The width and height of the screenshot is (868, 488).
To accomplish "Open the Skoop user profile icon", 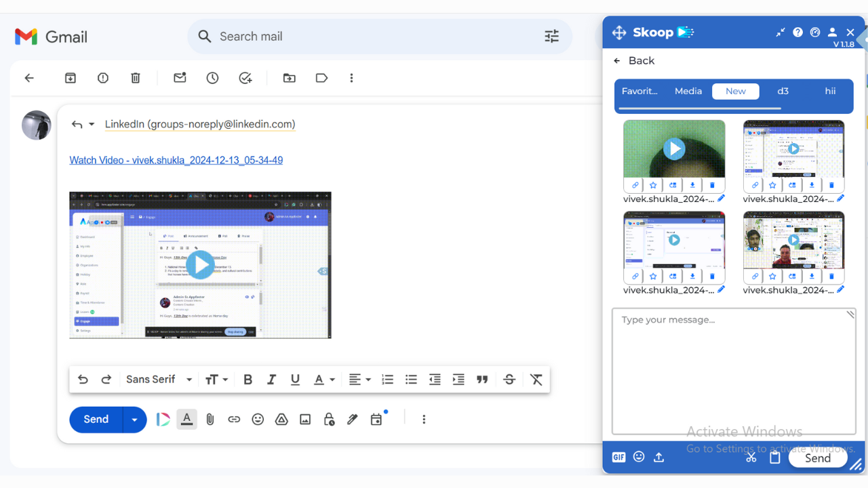I will click(x=832, y=32).
